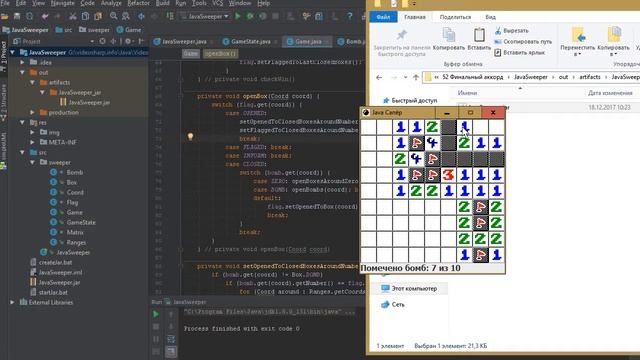
Task: Click Scroll from Source in Project panel
Action: 102,41
